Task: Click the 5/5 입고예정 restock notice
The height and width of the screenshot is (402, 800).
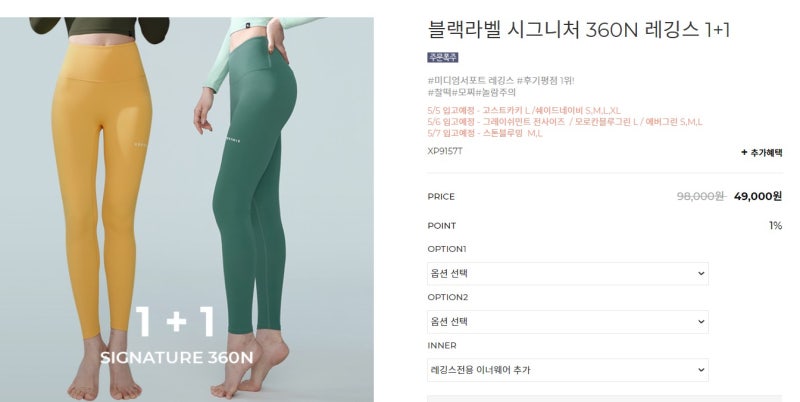Action: [524, 110]
